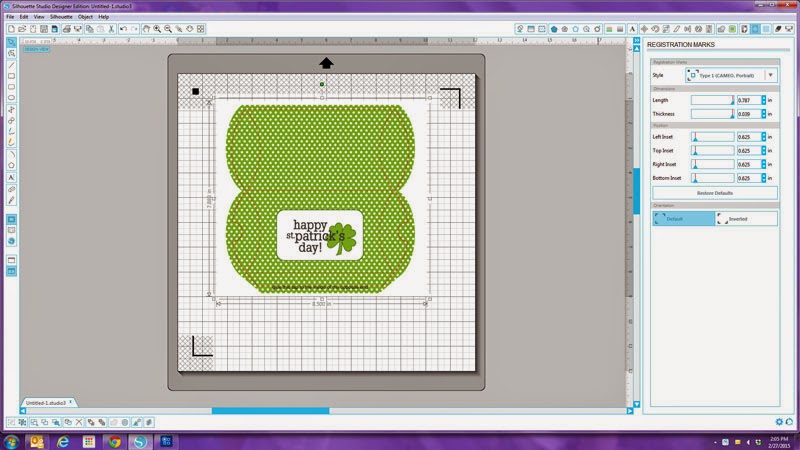Click the Cut scissors icon
Screen dimensions: 800x450
pyautogui.click(x=111, y=29)
